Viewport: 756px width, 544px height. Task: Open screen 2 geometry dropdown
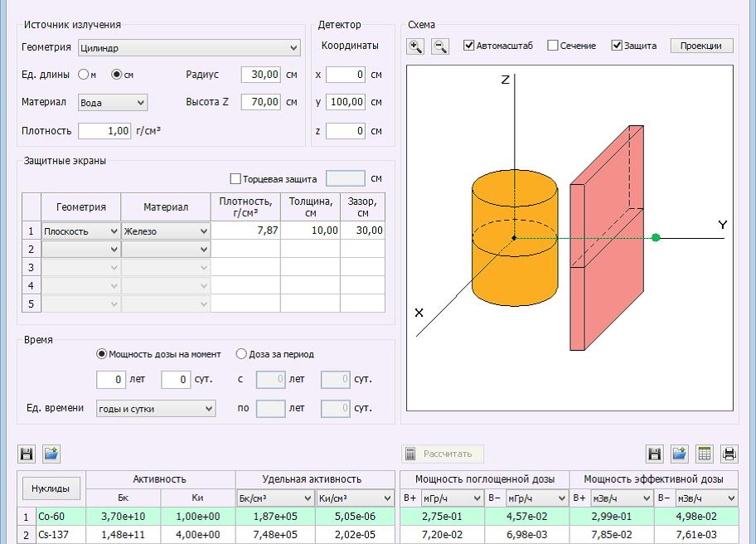click(x=80, y=250)
